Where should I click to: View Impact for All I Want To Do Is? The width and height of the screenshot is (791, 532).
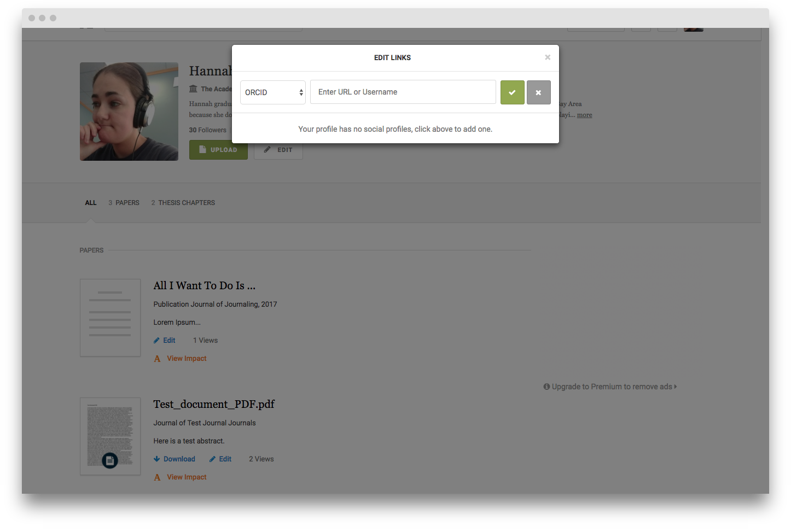click(x=181, y=359)
